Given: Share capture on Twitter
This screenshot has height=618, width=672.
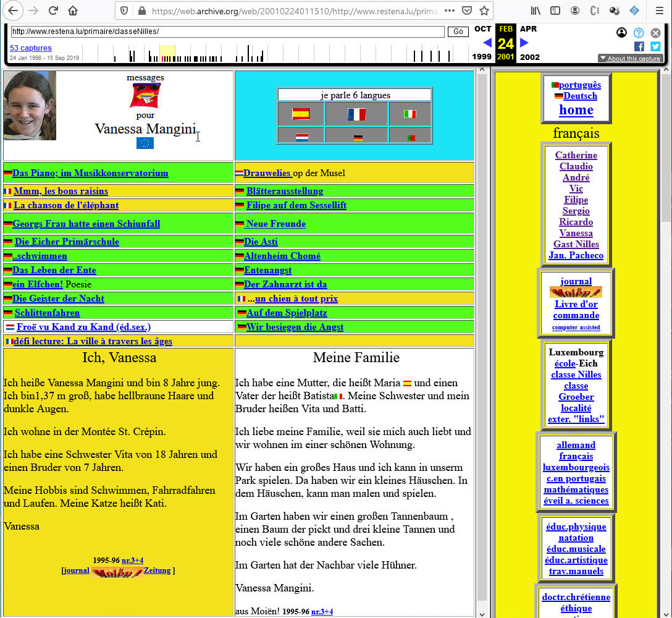Looking at the screenshot, I should click(655, 46).
